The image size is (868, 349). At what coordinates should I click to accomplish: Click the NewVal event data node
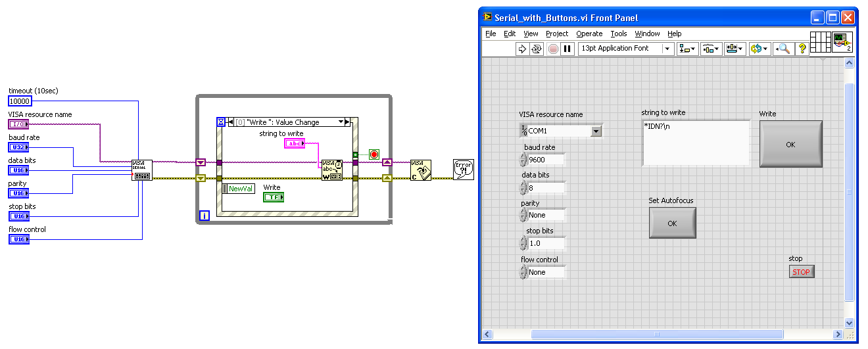[238, 189]
